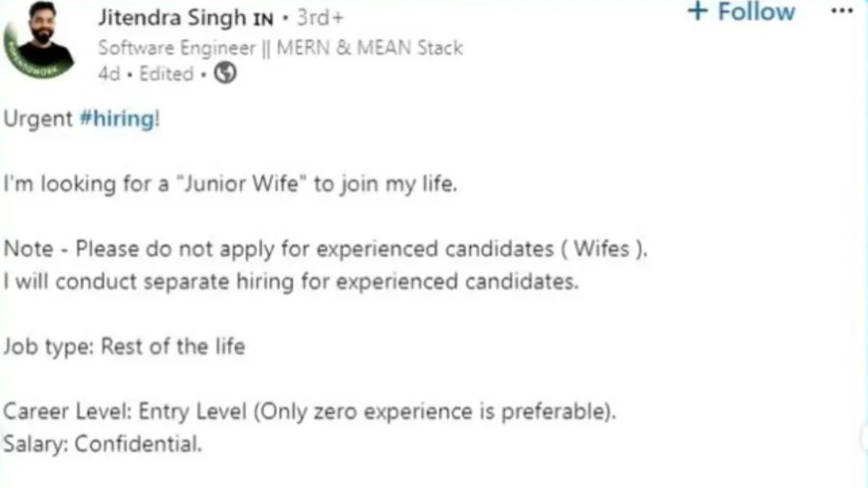Click the globe public visibility icon
868x488 pixels.
click(x=226, y=74)
